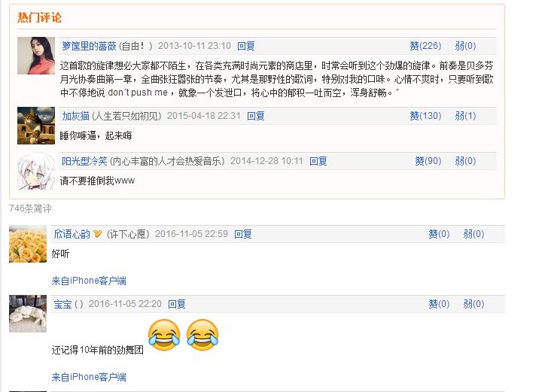Click 赞(90) on 阳光型冷笑's comment
Image resolution: width=551 pixels, height=392 pixels.
click(x=428, y=161)
